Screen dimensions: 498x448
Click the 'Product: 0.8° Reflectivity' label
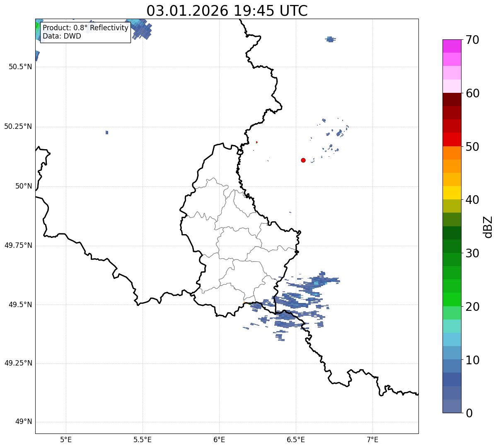[x=86, y=28]
